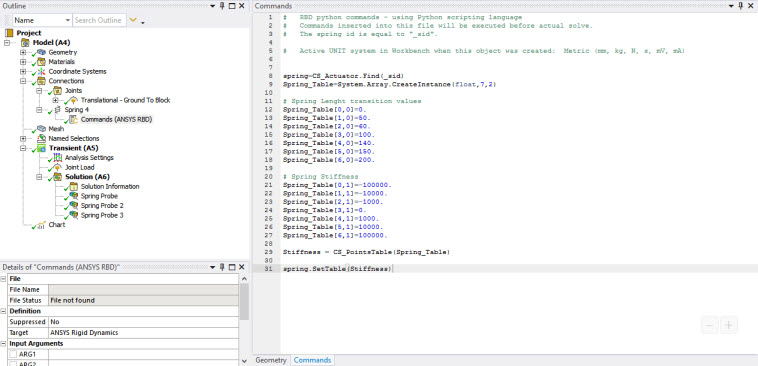Toggle the ARG2 checkbox
Screen dimensions: 758x366
[13, 364]
